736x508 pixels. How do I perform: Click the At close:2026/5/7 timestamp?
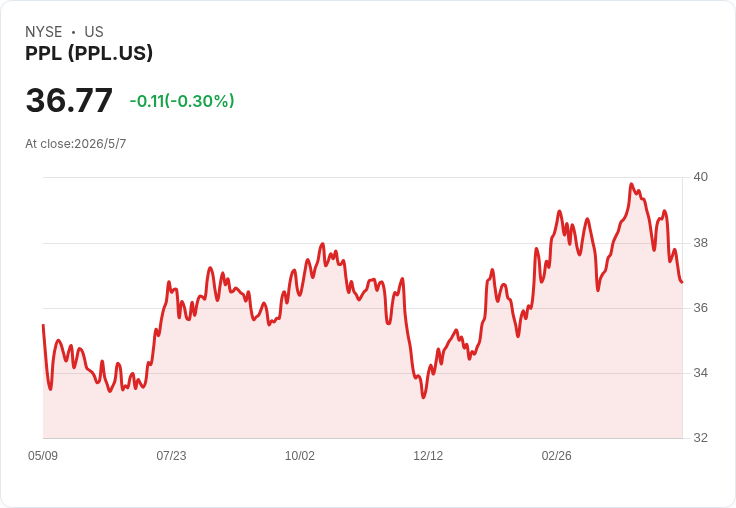click(76, 144)
